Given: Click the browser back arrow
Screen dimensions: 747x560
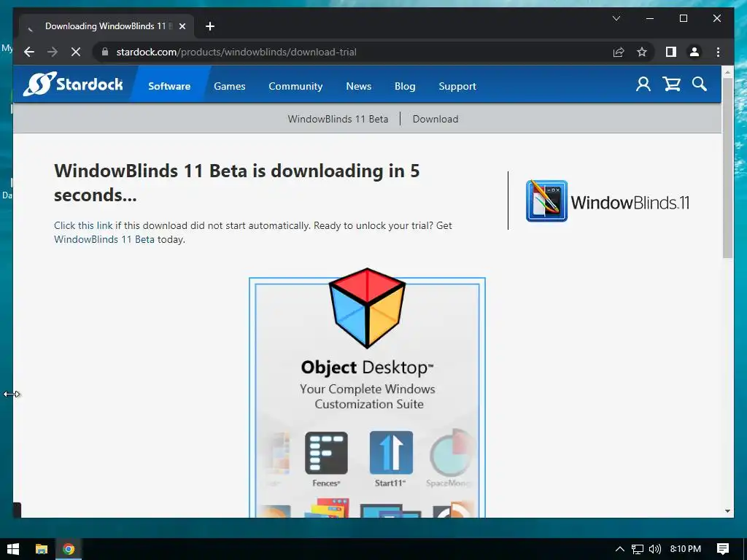Looking at the screenshot, I should pyautogui.click(x=29, y=52).
